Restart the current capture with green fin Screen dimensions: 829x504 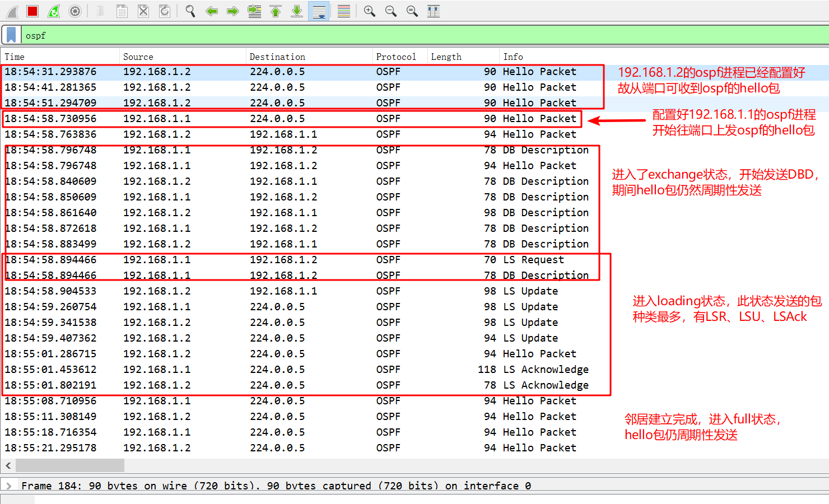tap(54, 11)
